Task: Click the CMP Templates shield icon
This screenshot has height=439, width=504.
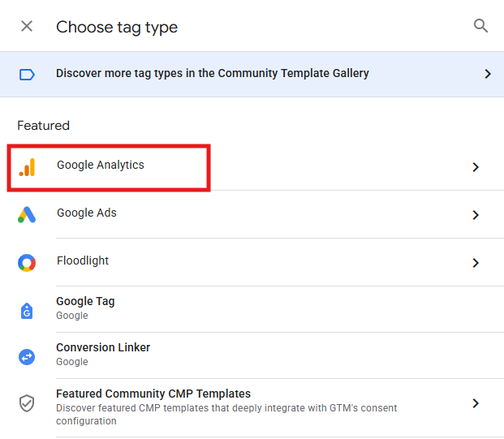Action: tap(27, 403)
